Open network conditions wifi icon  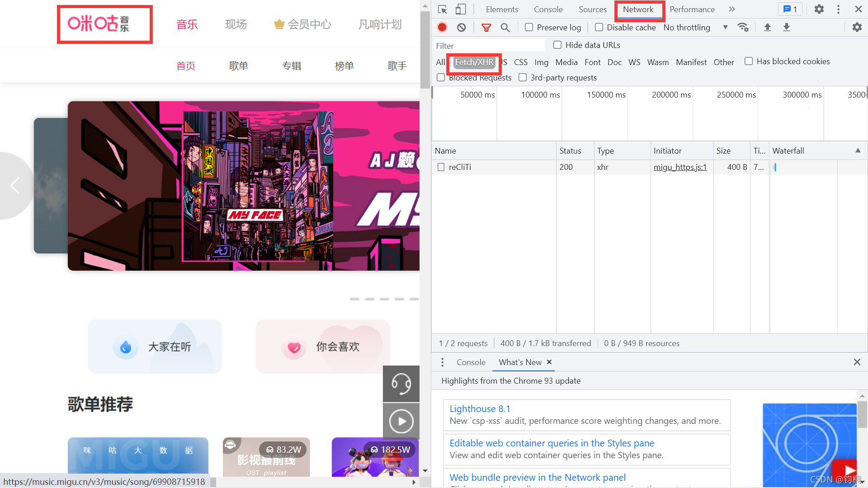(x=743, y=28)
